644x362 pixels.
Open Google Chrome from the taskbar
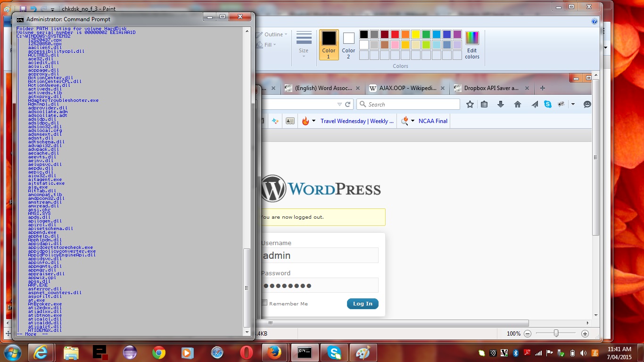159,352
